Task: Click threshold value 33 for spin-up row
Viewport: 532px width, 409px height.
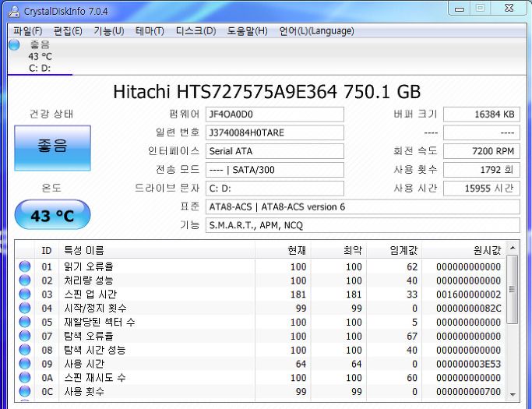Action: 412,294
